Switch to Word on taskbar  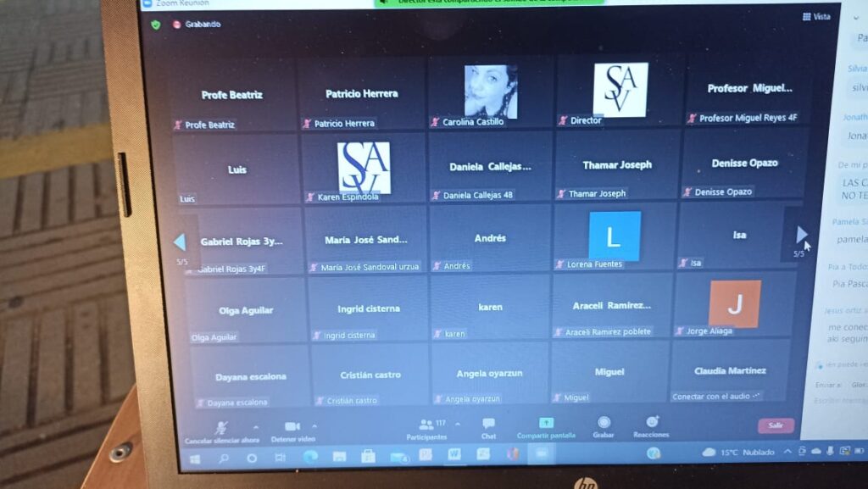click(x=454, y=454)
